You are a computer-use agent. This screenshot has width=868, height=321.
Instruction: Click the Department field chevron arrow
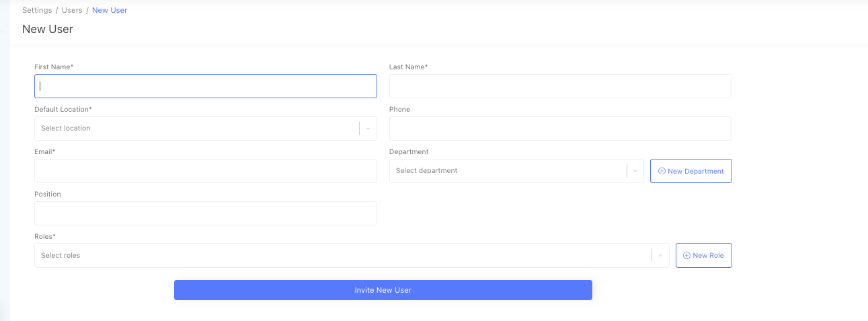pyautogui.click(x=635, y=171)
